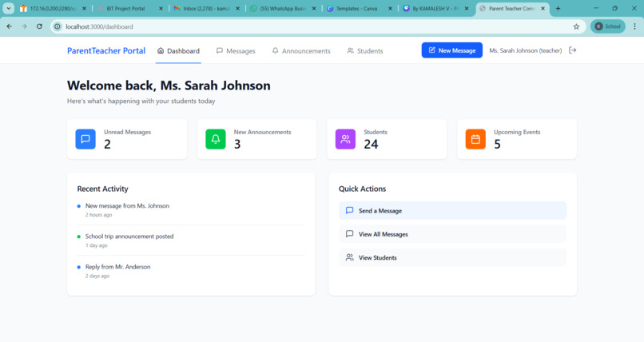This screenshot has height=342, width=644.
Task: Click the Upcoming Events count 5
Action: point(497,144)
